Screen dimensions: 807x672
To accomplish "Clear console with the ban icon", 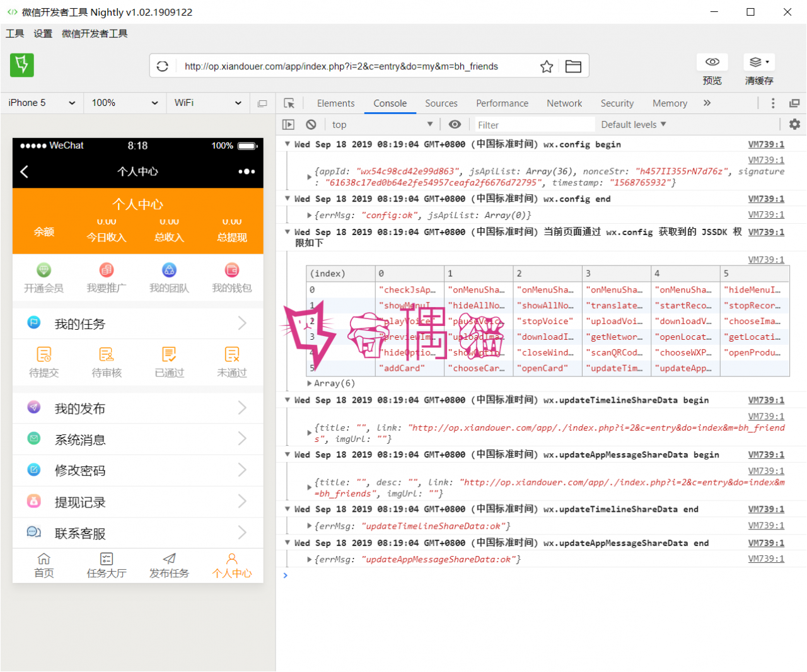I will (x=311, y=125).
